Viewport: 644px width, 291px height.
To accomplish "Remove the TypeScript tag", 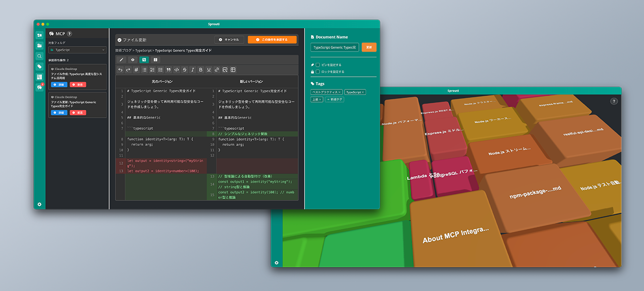I will (x=363, y=92).
